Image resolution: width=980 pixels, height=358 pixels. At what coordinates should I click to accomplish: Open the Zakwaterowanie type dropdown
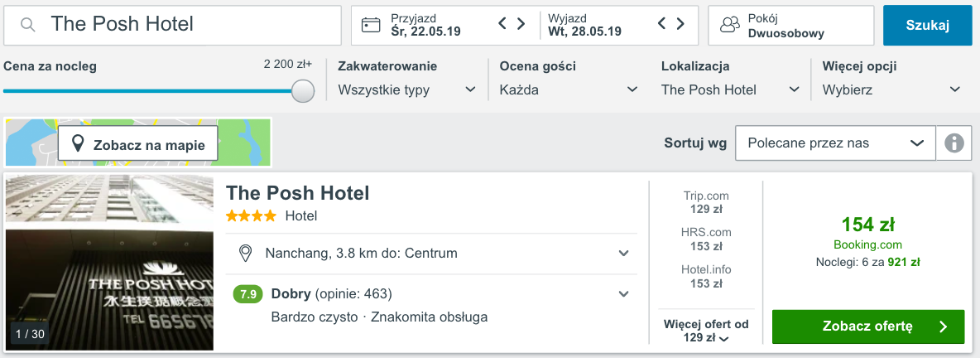point(406,89)
